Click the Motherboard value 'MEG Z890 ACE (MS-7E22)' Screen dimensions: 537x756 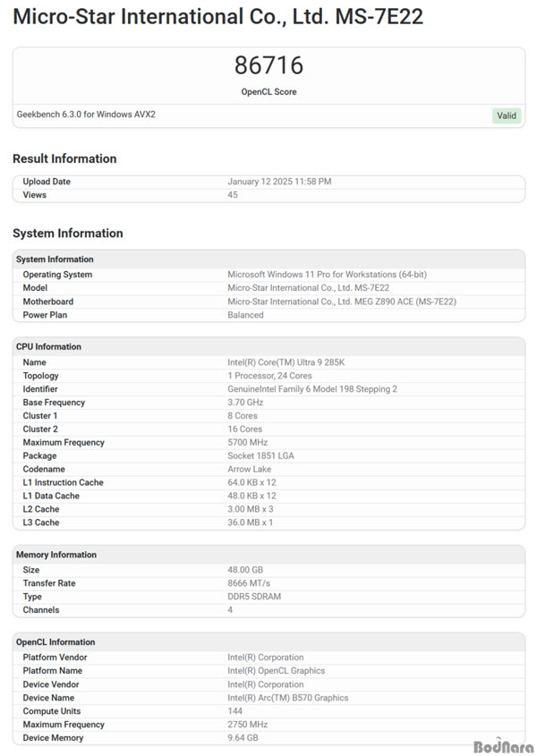[x=405, y=302]
